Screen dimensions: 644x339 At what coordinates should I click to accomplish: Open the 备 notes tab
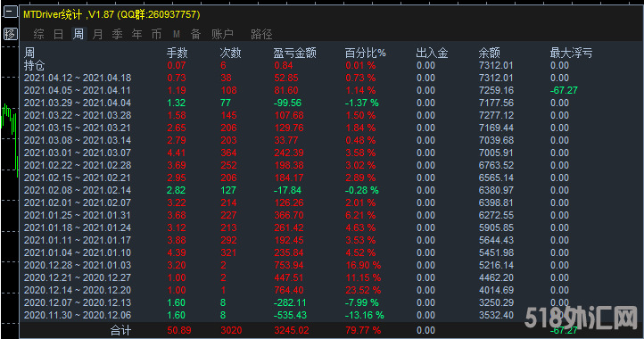196,34
